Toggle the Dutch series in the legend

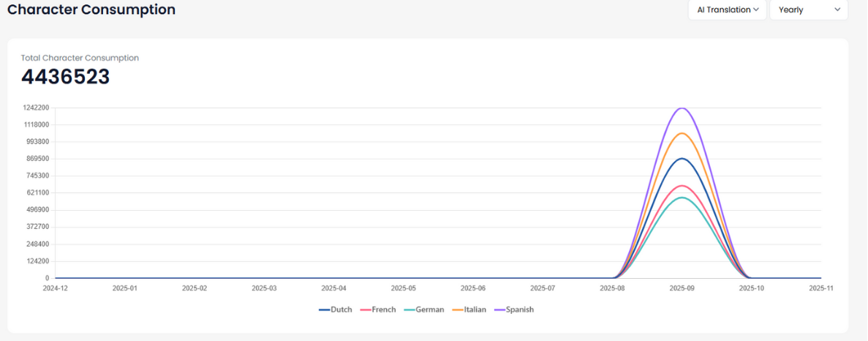pyautogui.click(x=336, y=310)
